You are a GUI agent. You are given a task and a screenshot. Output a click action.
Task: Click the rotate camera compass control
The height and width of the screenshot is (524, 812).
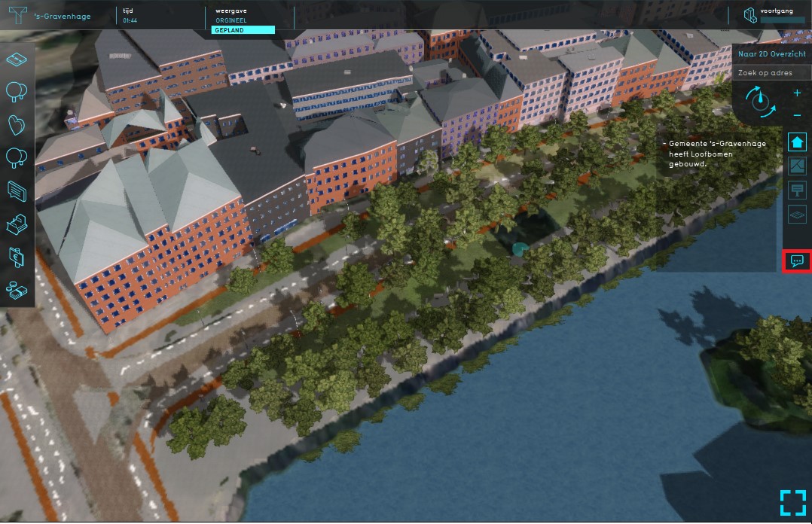pos(760,102)
